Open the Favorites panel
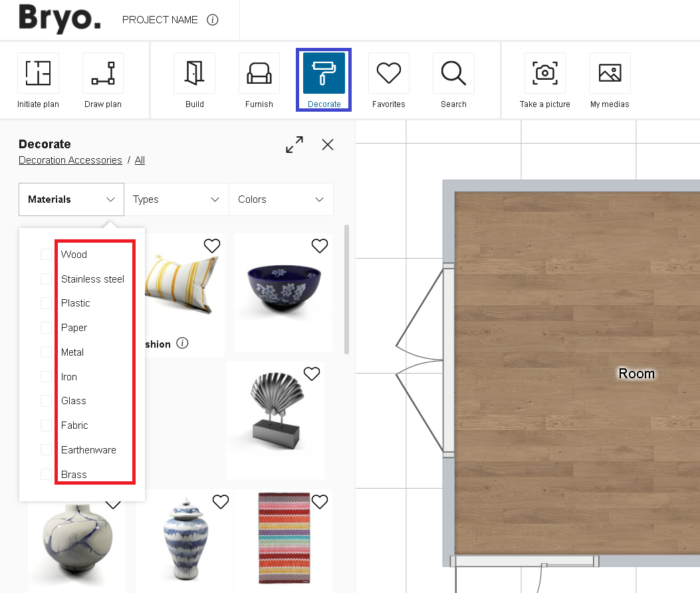The width and height of the screenshot is (700, 593). point(388,79)
